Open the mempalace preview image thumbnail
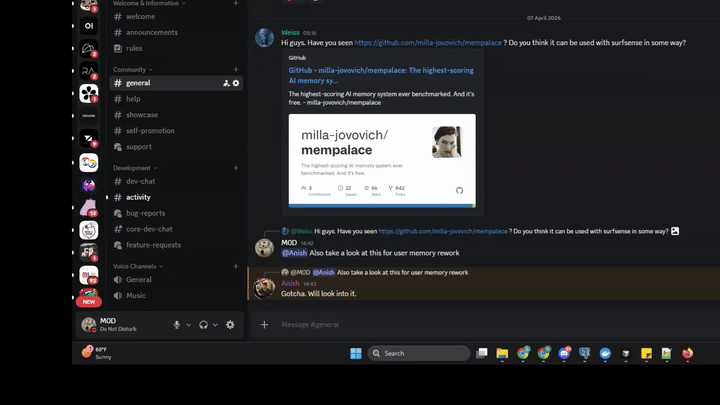 click(x=382, y=160)
